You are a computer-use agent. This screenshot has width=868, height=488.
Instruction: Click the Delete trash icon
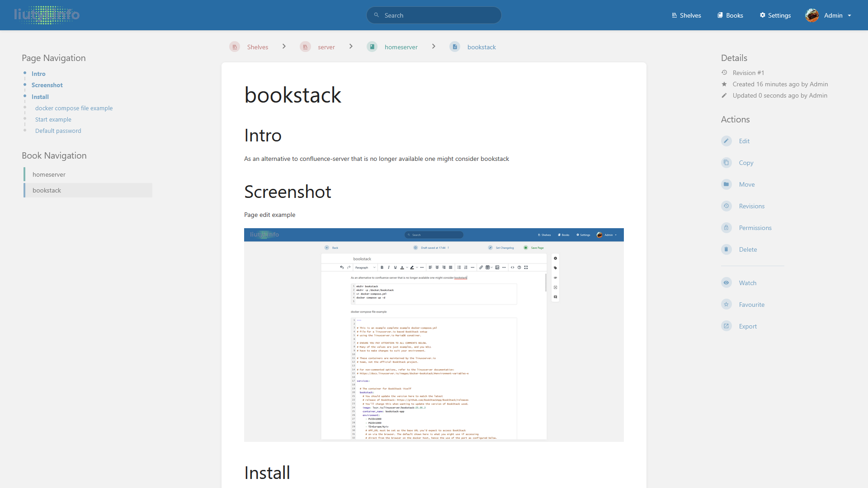tap(726, 249)
